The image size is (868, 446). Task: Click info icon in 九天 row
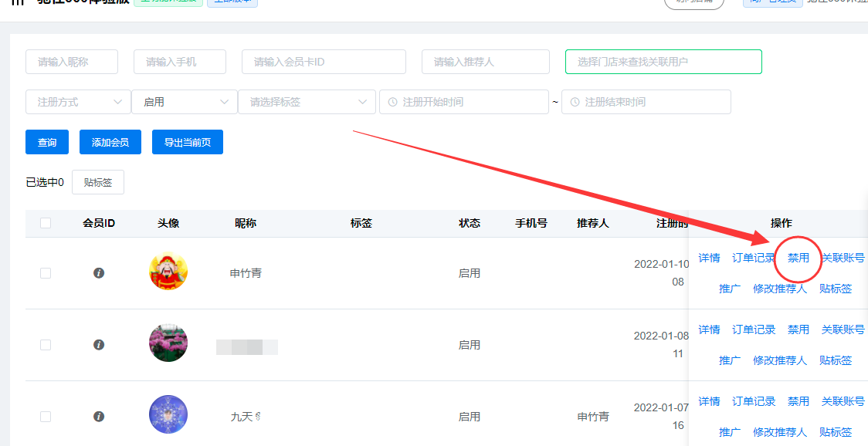pos(99,416)
